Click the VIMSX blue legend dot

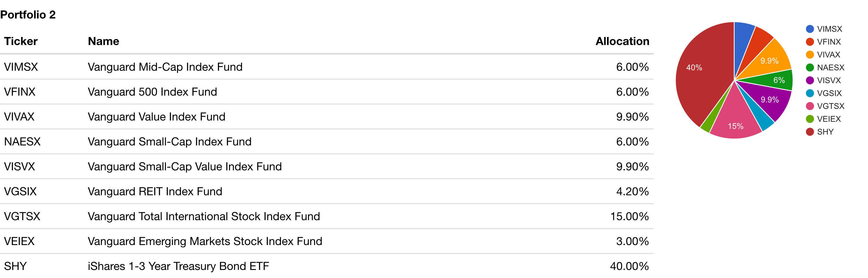(810, 29)
